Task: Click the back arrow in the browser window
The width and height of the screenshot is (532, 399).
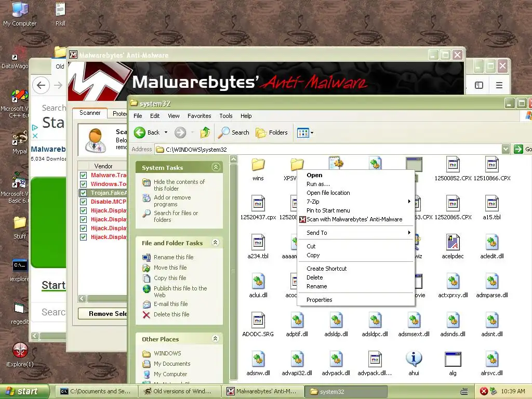Action: click(41, 85)
